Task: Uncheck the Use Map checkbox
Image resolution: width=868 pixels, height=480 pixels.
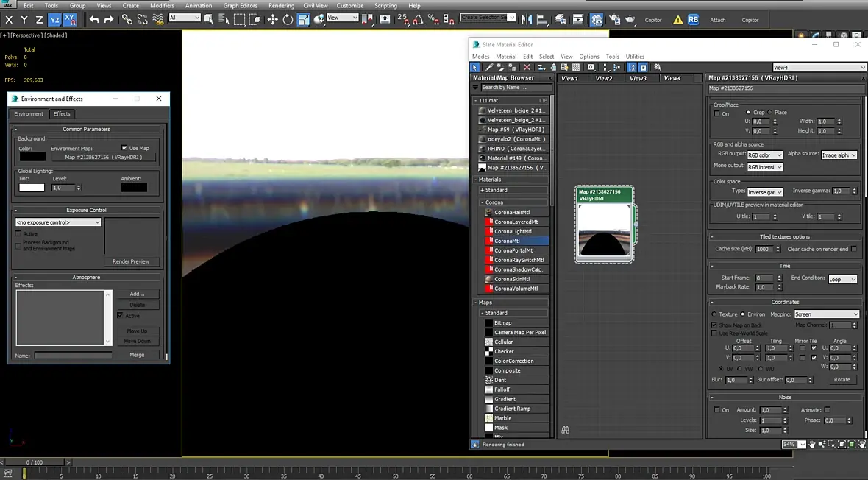Action: tap(124, 148)
